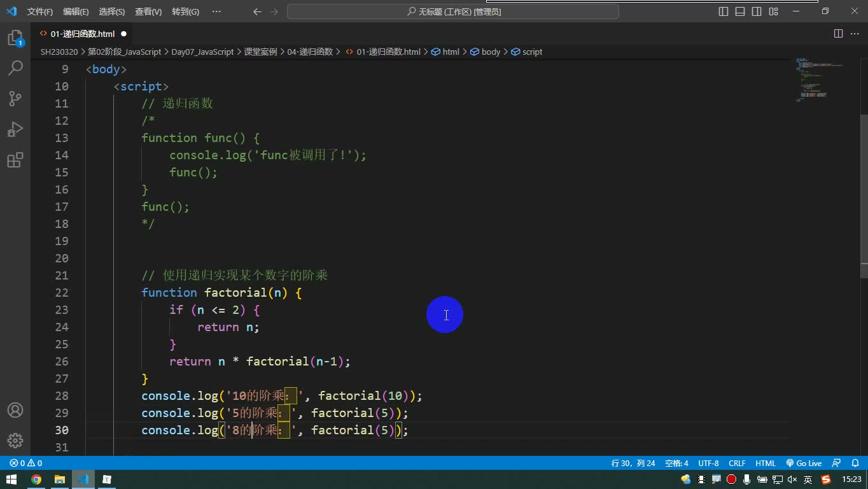Toggle the bottom panel
This screenshot has width=868, height=489.
[x=740, y=11]
